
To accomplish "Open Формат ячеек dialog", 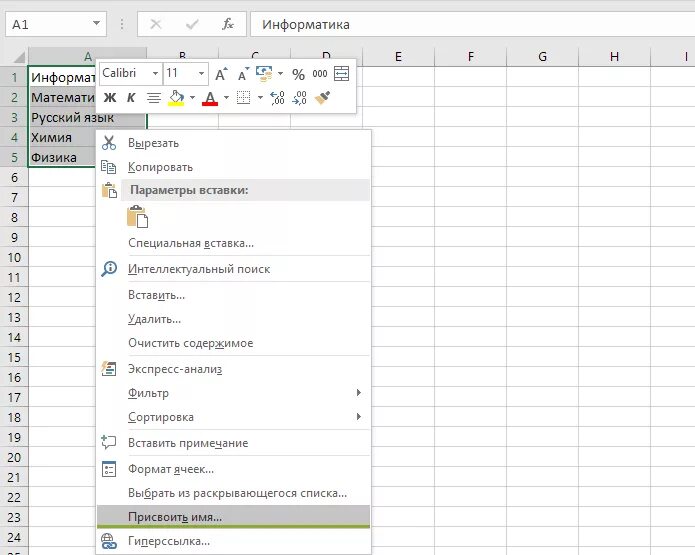I will tap(234, 469).
